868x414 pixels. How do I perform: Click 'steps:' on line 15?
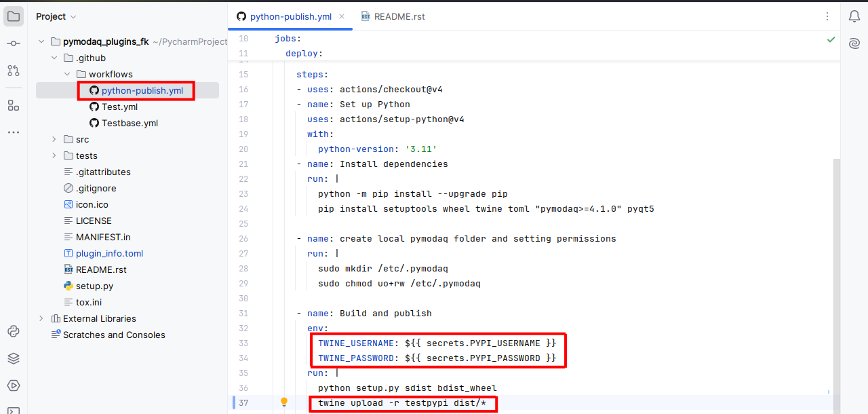point(313,75)
